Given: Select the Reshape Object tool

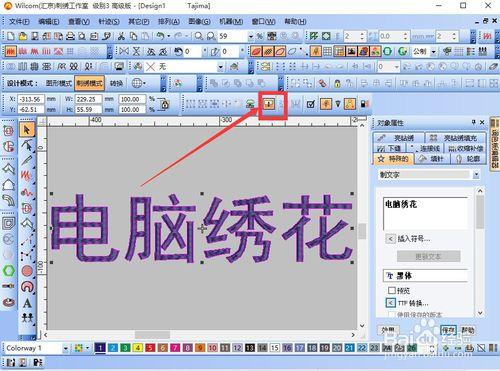Looking at the screenshot, I should [x=27, y=146].
